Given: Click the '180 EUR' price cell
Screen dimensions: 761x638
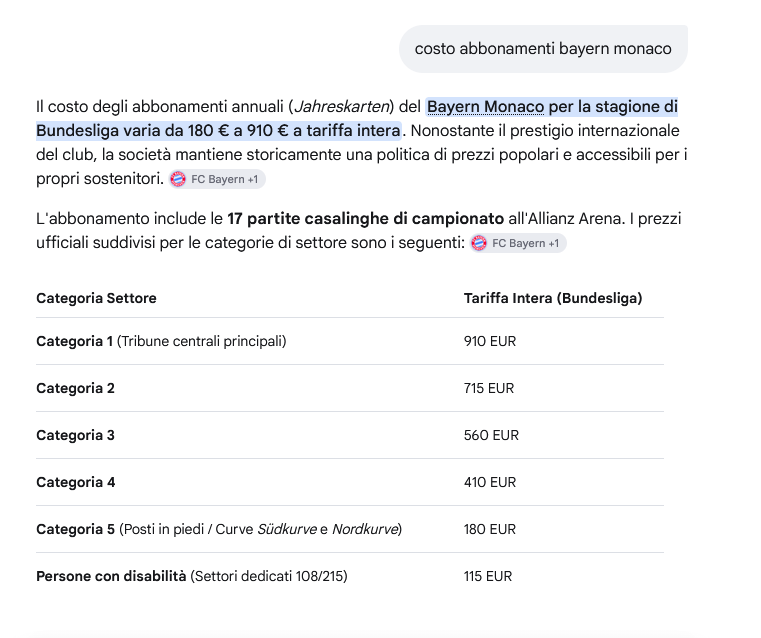Looking at the screenshot, I should click(x=490, y=529).
